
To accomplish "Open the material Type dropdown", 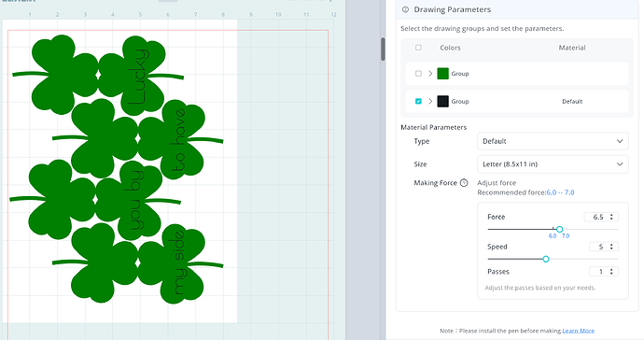I will (553, 141).
